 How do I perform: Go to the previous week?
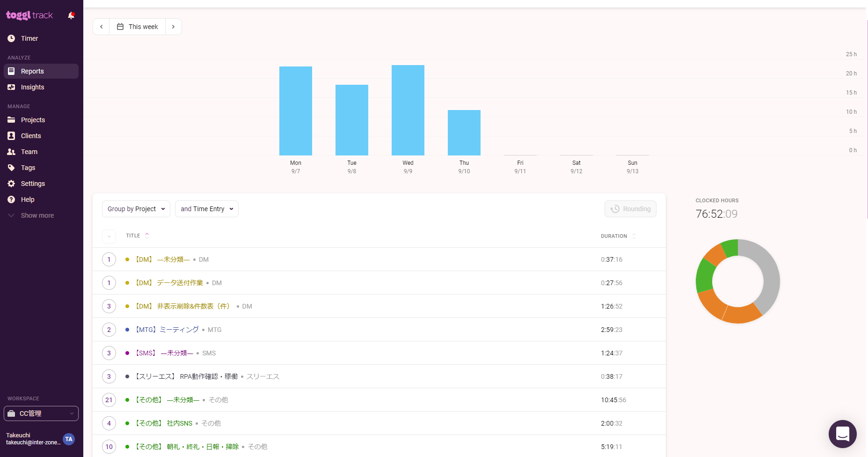101,27
